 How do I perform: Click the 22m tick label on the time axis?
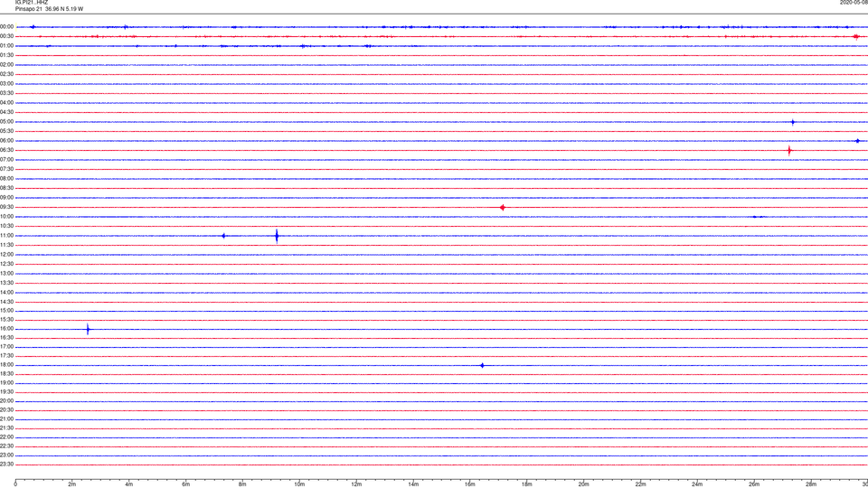640,484
